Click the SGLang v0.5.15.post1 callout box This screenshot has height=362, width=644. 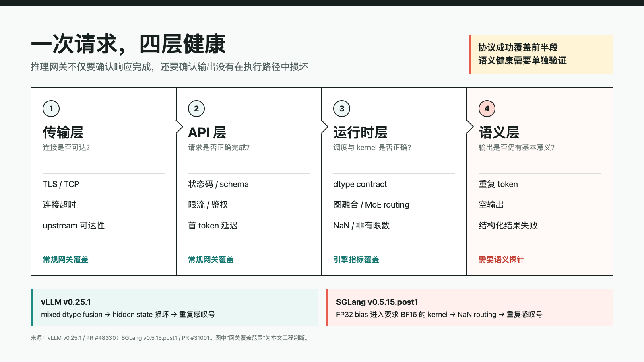pos(469,307)
